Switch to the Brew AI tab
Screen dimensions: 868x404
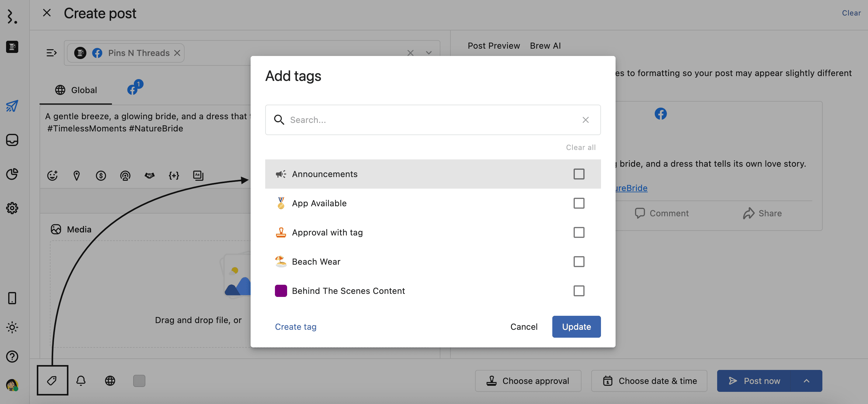pyautogui.click(x=545, y=46)
